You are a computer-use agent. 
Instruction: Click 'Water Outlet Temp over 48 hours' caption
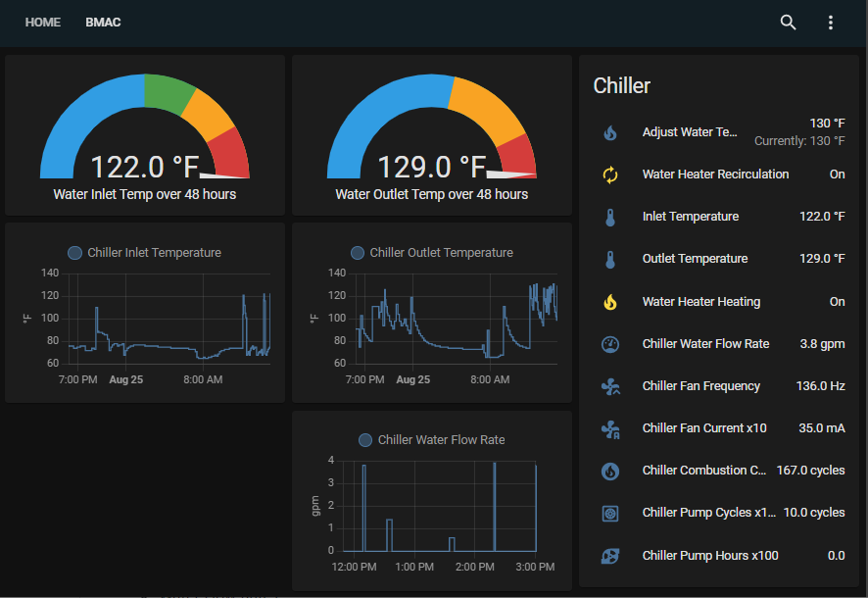[x=432, y=194]
